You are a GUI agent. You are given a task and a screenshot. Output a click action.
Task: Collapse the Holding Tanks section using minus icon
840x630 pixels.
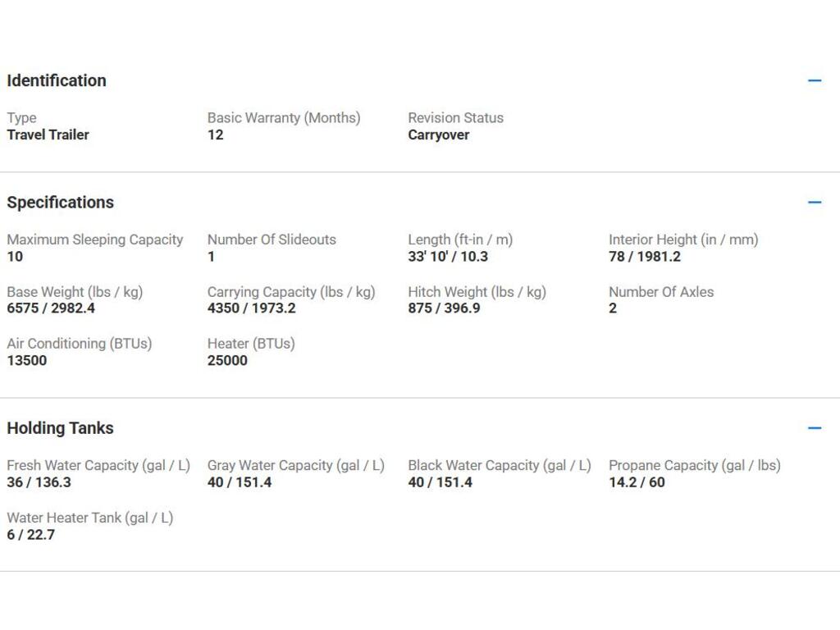[815, 427]
